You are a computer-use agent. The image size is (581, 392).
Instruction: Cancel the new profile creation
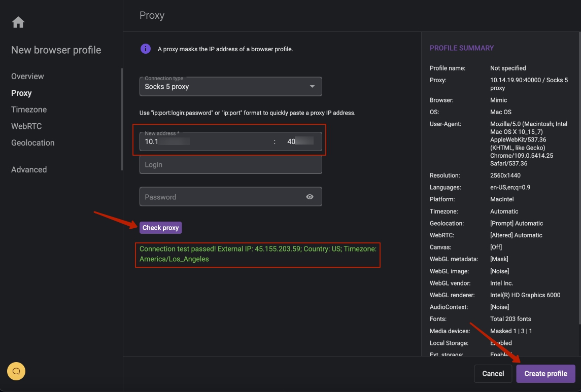pyautogui.click(x=493, y=373)
